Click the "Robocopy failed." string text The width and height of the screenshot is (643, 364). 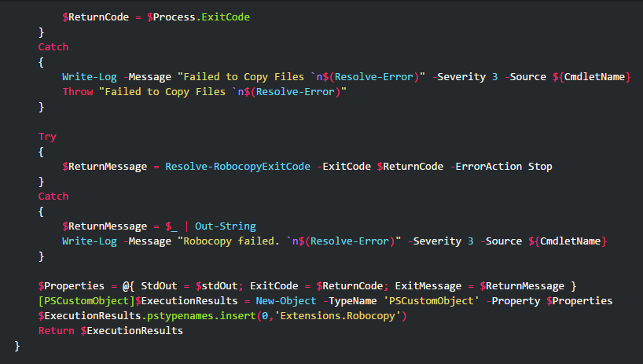pyautogui.click(x=232, y=241)
